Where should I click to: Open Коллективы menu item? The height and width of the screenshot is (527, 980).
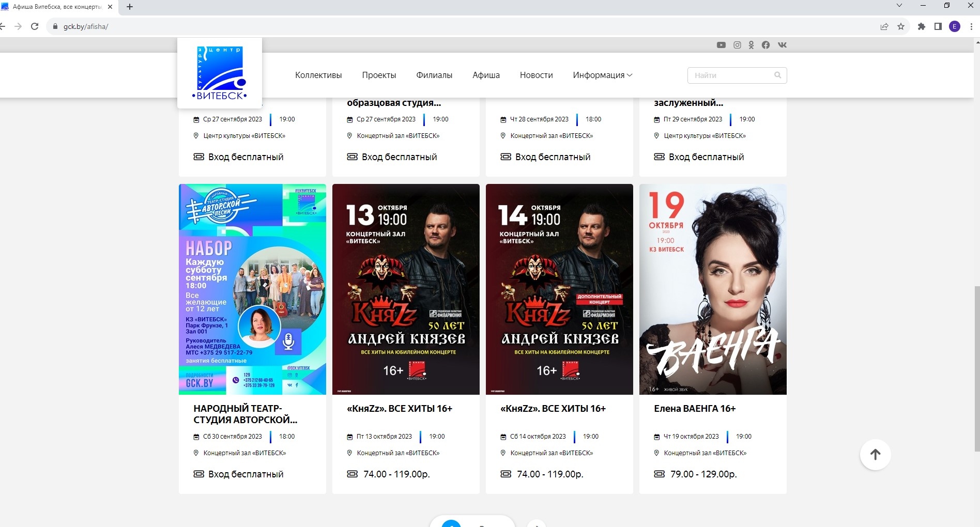[x=318, y=75]
